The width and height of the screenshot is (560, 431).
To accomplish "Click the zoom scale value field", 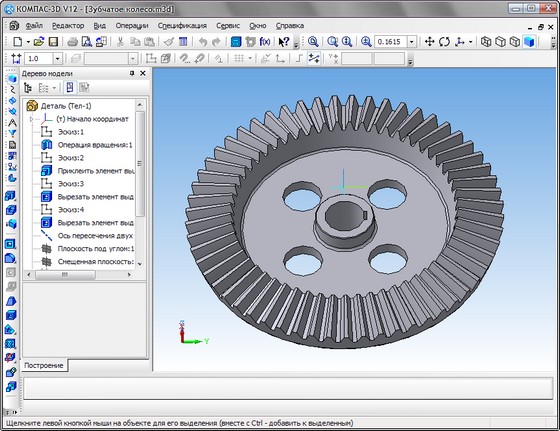I will click(x=390, y=42).
